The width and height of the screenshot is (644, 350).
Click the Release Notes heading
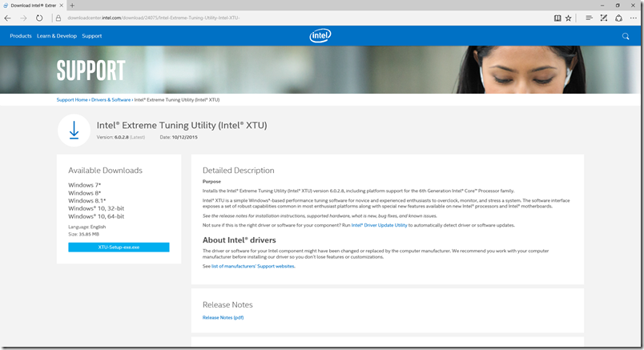227,305
